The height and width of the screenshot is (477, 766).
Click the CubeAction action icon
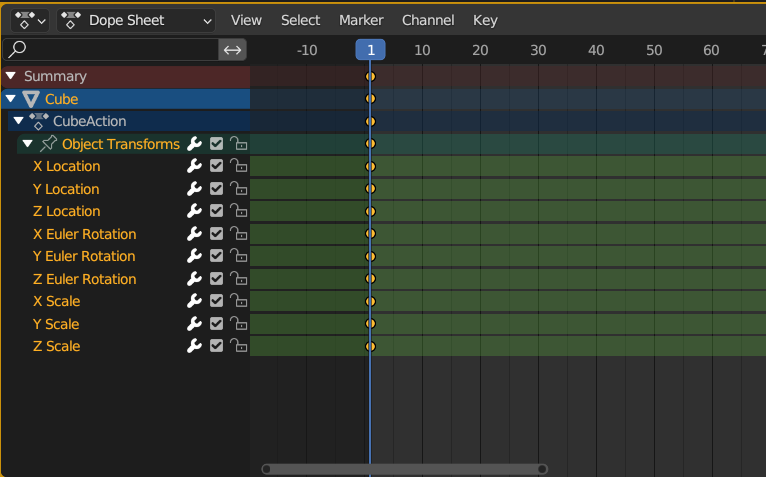[x=39, y=121]
